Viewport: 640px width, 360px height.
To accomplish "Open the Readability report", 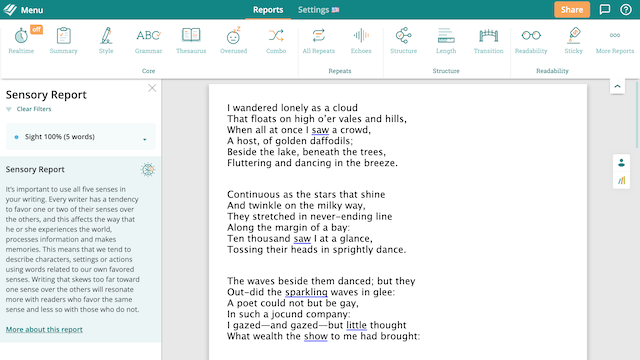I will [x=531, y=41].
